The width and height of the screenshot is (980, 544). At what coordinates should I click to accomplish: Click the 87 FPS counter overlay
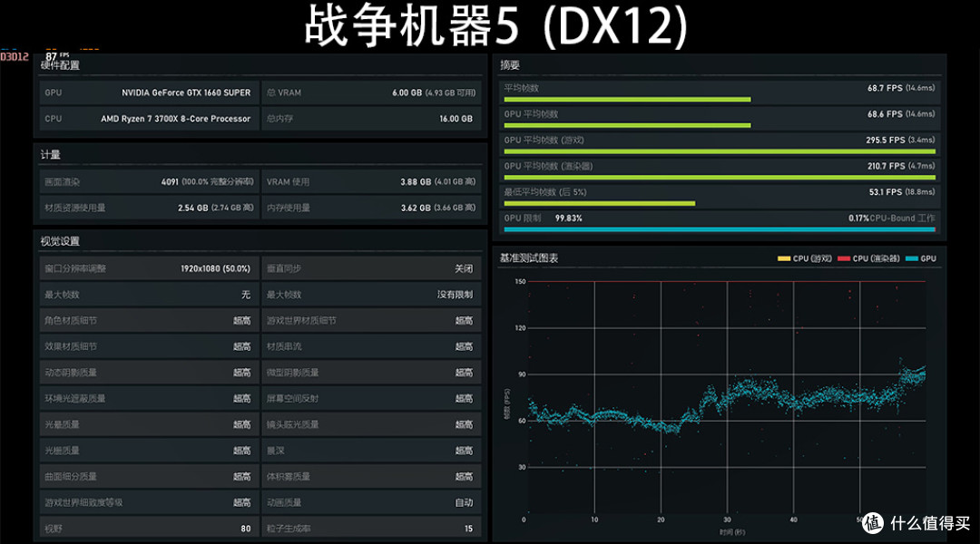tap(57, 56)
